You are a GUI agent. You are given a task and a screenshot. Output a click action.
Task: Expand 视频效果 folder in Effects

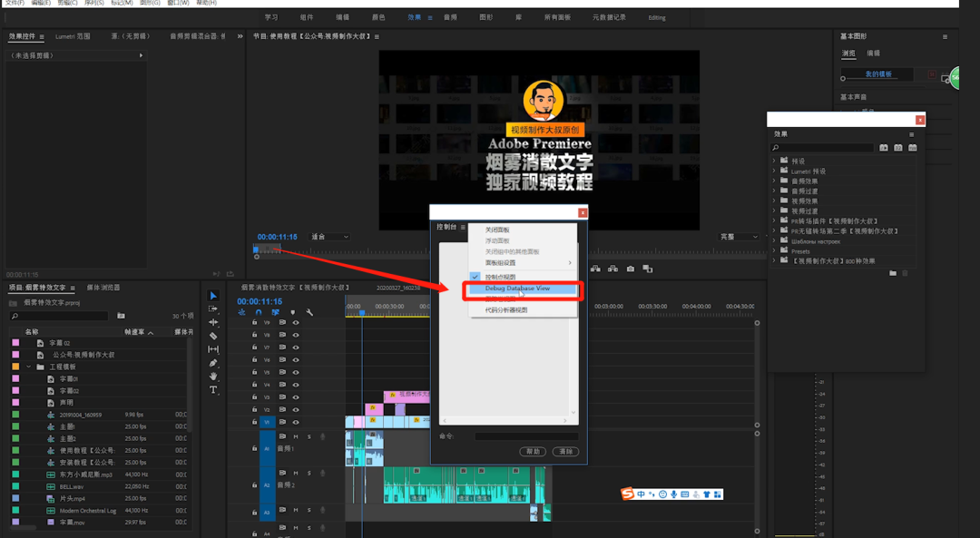774,201
